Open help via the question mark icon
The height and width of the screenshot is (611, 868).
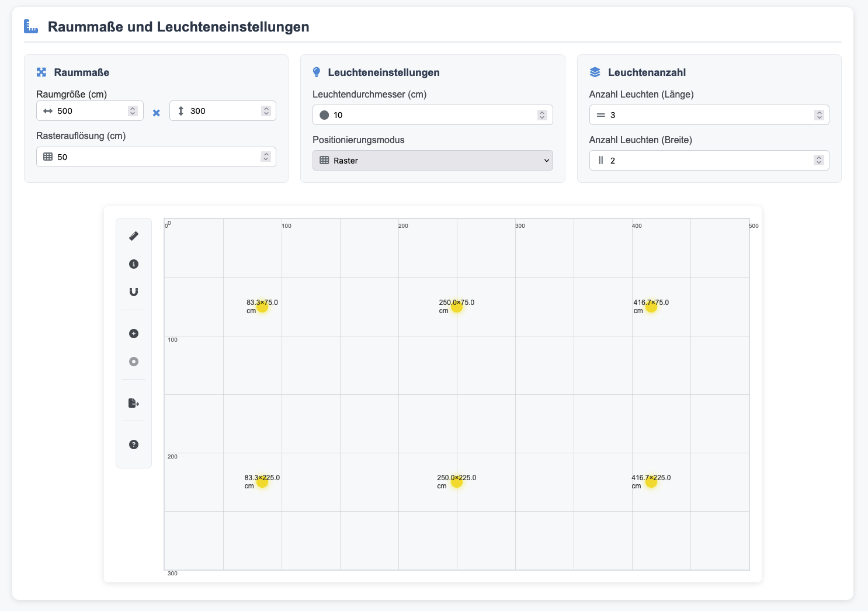coord(134,445)
